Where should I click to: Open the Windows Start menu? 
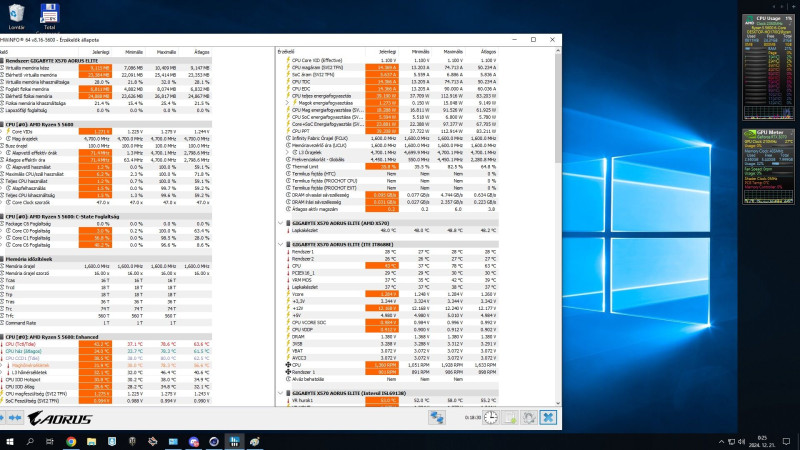9,441
